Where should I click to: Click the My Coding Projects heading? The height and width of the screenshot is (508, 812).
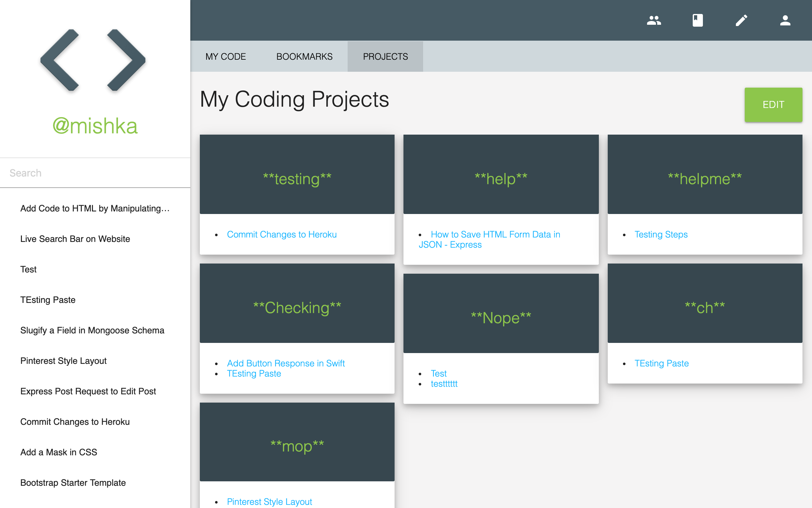(x=294, y=99)
